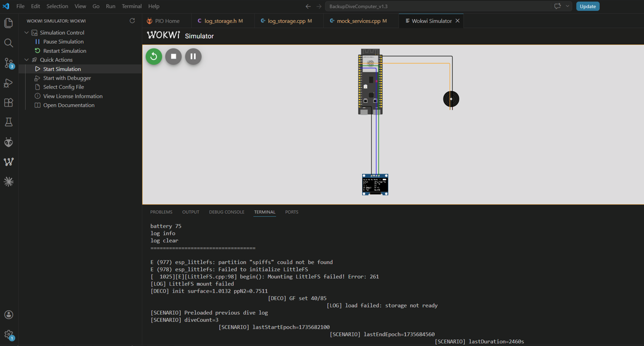This screenshot has width=644, height=346.
Task: Open the star-shaped extension icon below Wokwi
Action: [9, 182]
